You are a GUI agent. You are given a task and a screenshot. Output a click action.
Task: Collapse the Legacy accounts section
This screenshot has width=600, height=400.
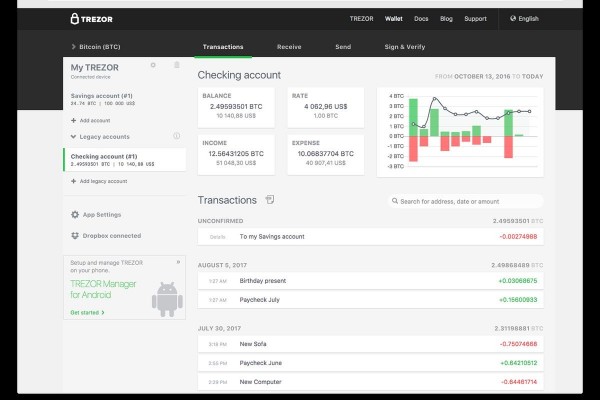[x=100, y=137]
